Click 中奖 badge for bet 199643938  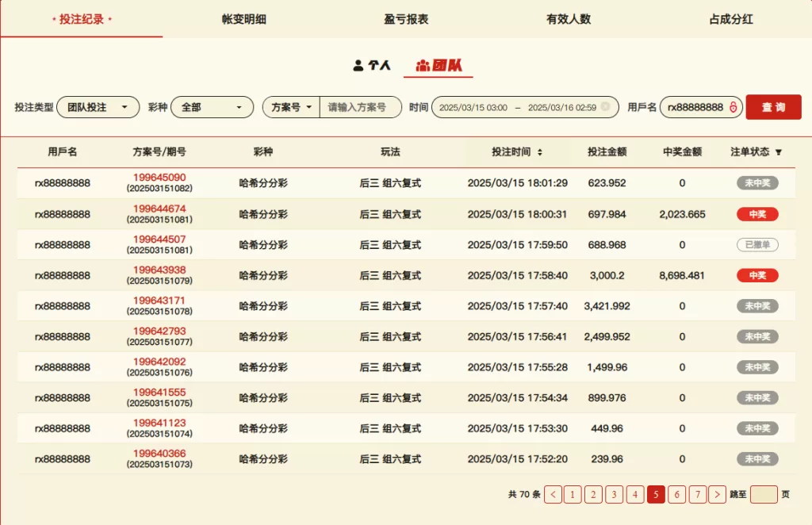[757, 275]
